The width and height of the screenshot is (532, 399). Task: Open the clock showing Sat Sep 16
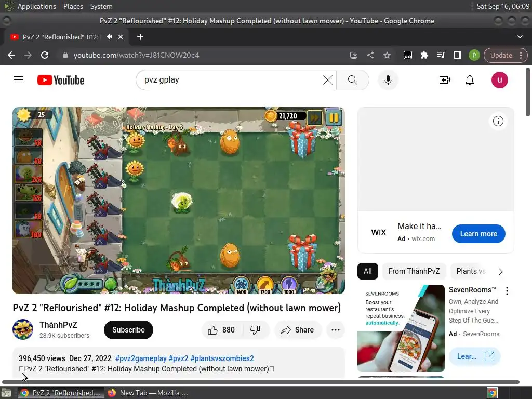(503, 6)
